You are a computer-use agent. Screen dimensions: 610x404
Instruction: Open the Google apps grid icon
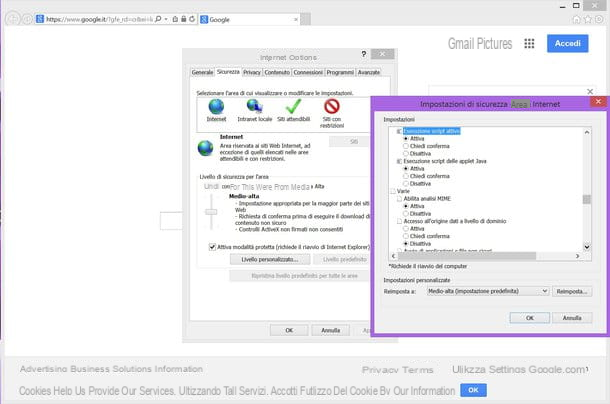529,44
